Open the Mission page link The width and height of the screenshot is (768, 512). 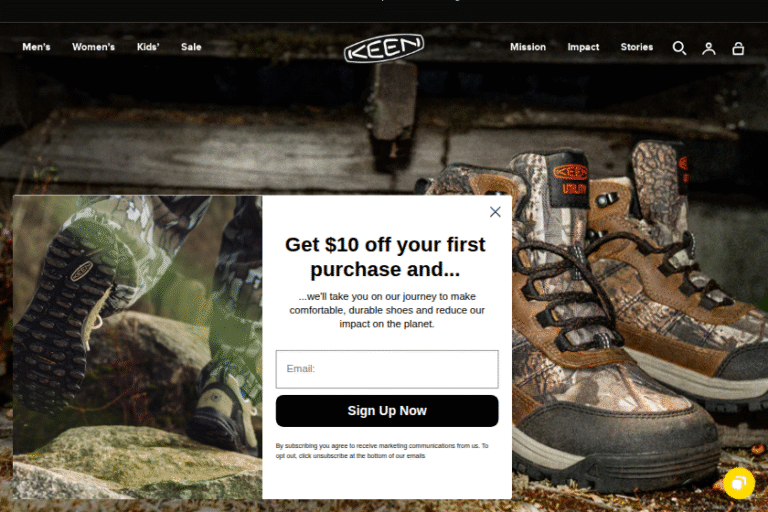[528, 47]
